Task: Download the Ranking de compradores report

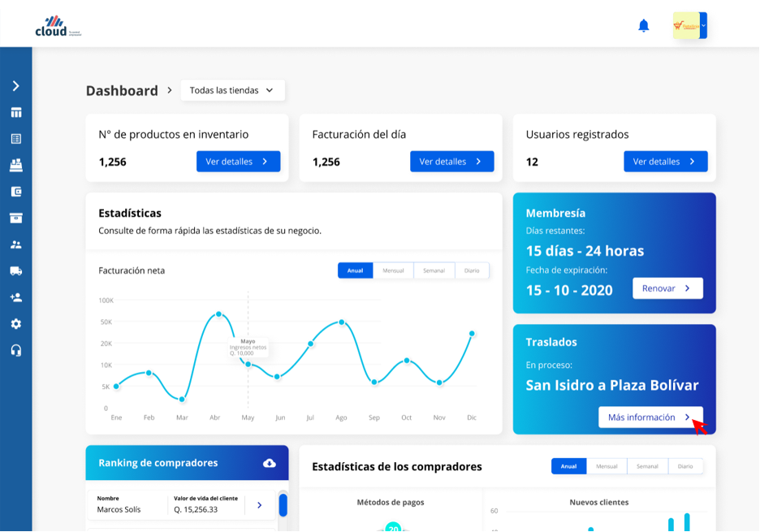Action: (270, 463)
